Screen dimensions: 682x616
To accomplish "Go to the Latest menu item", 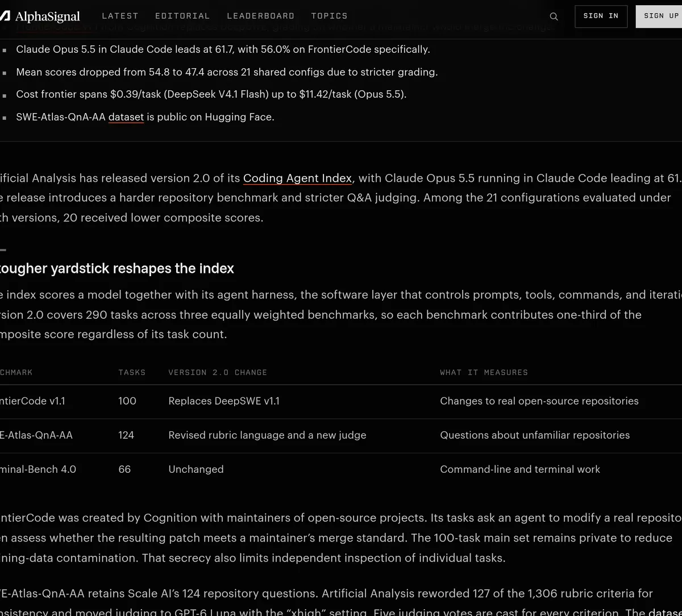I will tap(120, 16).
